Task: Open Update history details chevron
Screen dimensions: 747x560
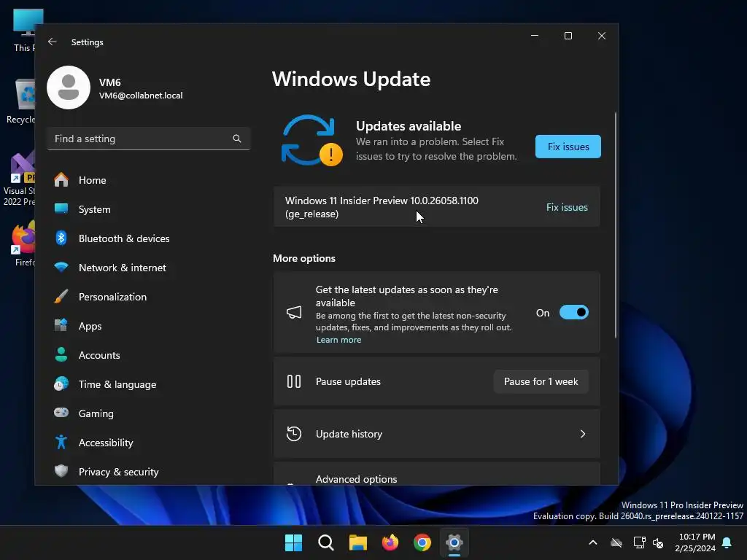Action: click(x=583, y=434)
